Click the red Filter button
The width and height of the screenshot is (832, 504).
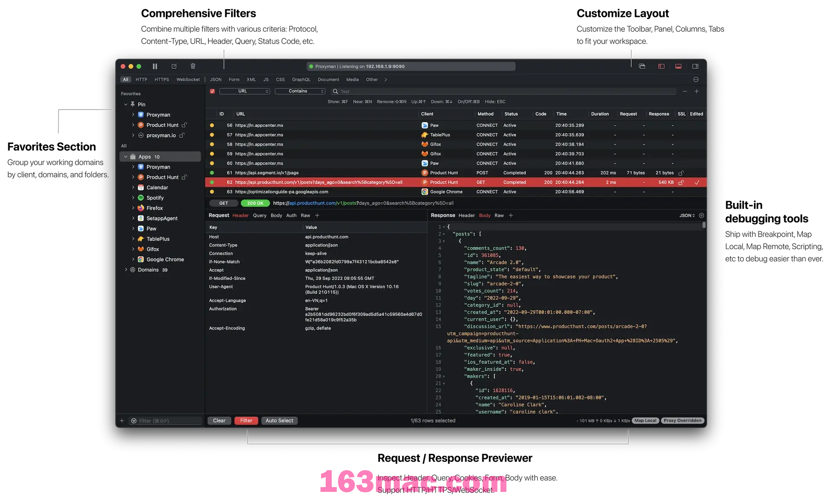[246, 421]
